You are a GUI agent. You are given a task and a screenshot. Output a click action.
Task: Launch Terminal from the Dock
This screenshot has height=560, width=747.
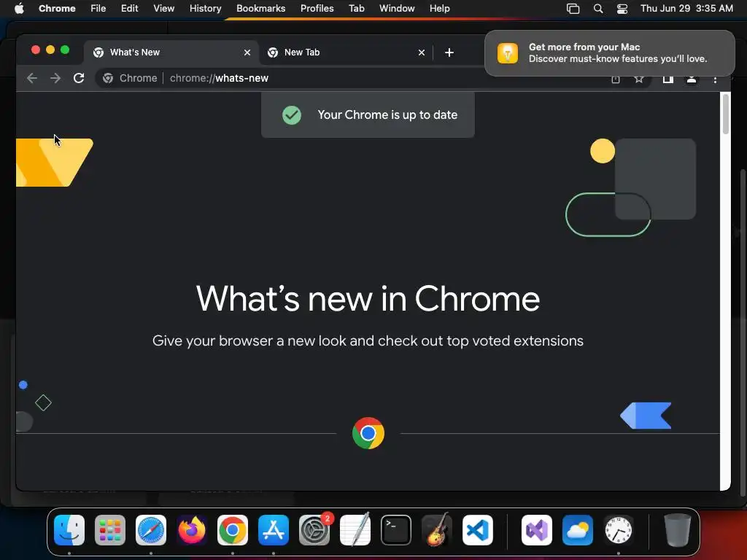pyautogui.click(x=396, y=530)
